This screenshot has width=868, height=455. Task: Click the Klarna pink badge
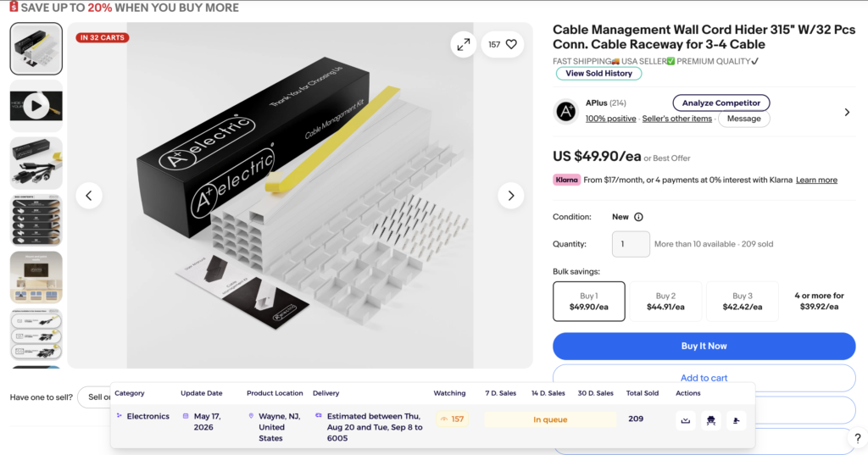(x=565, y=180)
